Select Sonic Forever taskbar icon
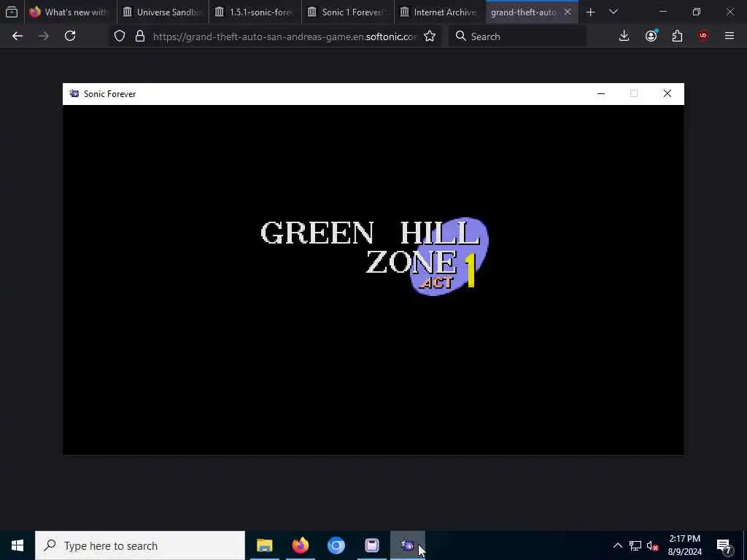Viewport: 747px width, 560px height. coord(407,545)
